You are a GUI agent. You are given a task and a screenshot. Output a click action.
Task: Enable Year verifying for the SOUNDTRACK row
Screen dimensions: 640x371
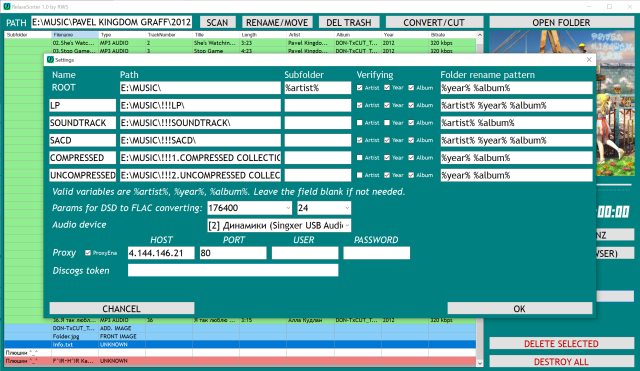[x=387, y=122]
